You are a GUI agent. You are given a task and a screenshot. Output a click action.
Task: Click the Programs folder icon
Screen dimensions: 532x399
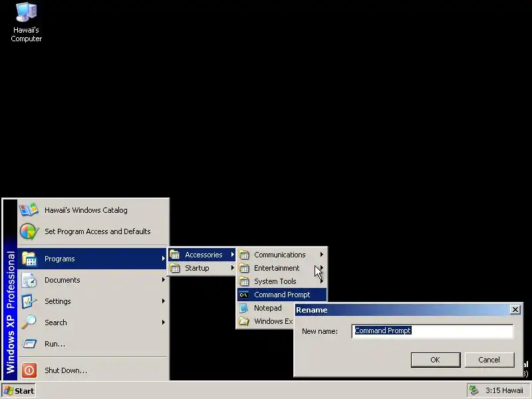tap(29, 259)
